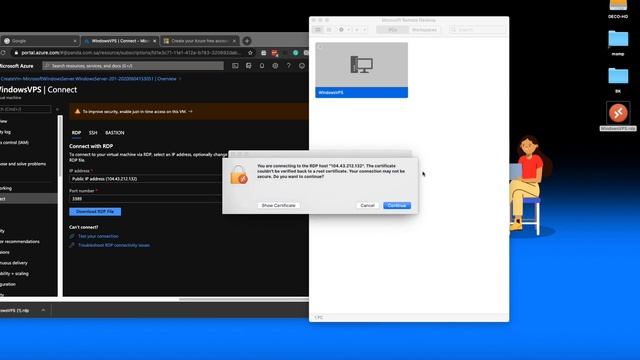Image resolution: width=640 pixels, height=360 pixels.
Task: Click the Test your connection link
Action: [98, 236]
